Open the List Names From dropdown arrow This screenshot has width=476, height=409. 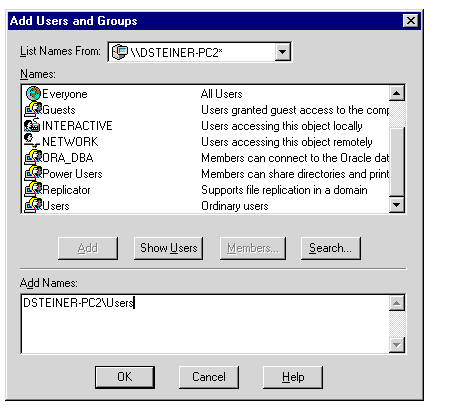[x=282, y=52]
